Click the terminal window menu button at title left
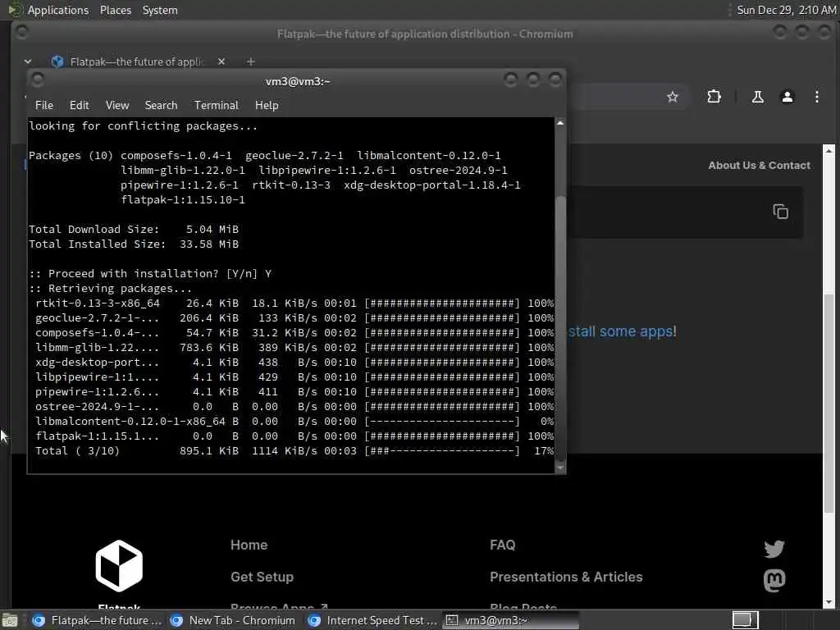840x630 pixels. [x=38, y=80]
